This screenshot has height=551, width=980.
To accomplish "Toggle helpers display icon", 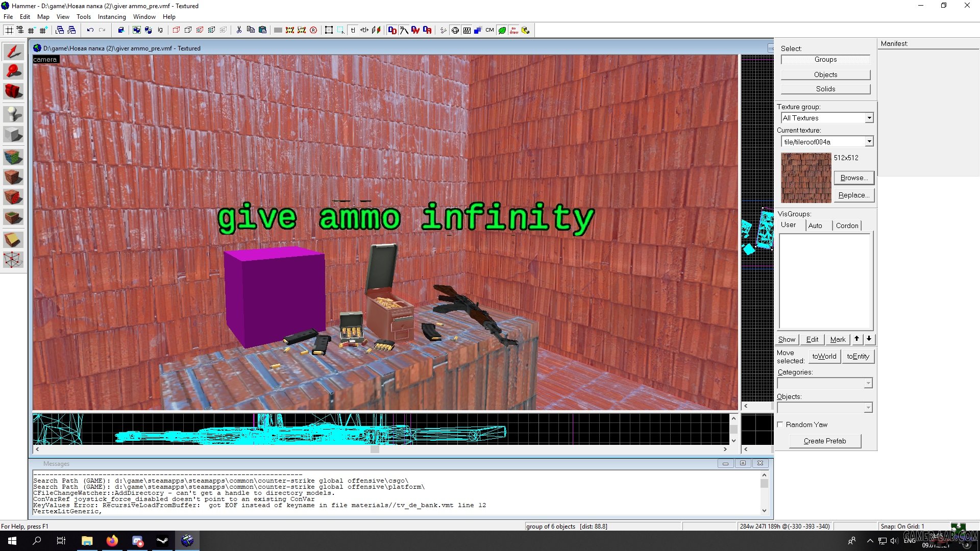I will (455, 30).
